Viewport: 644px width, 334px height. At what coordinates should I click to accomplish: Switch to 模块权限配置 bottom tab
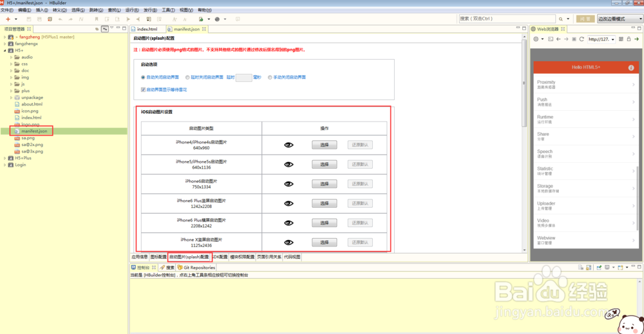[x=242, y=257]
